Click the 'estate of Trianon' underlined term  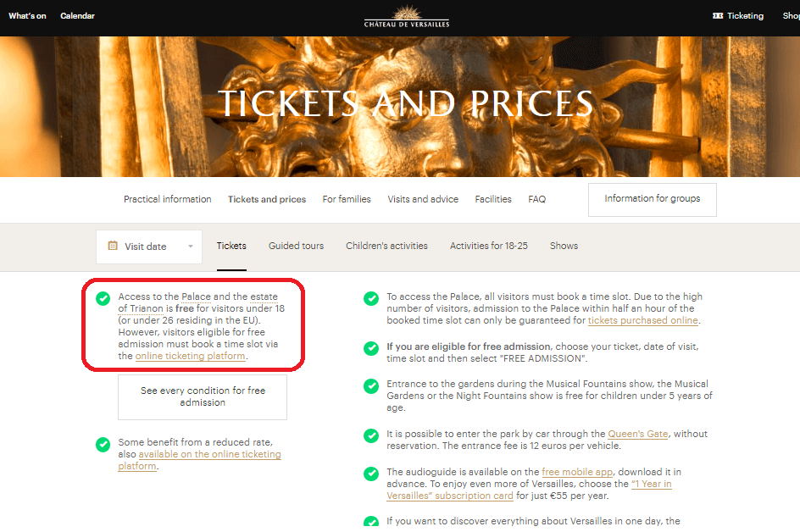(198, 302)
